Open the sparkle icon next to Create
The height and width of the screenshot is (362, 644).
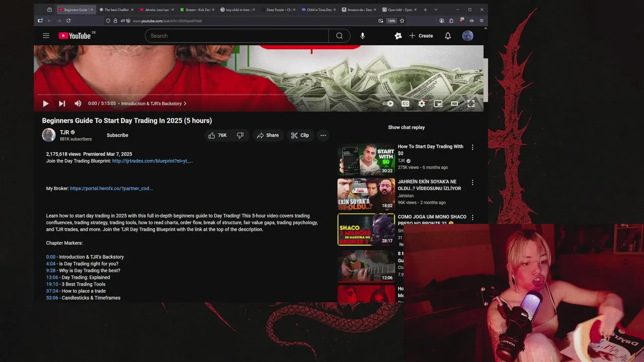point(398,36)
